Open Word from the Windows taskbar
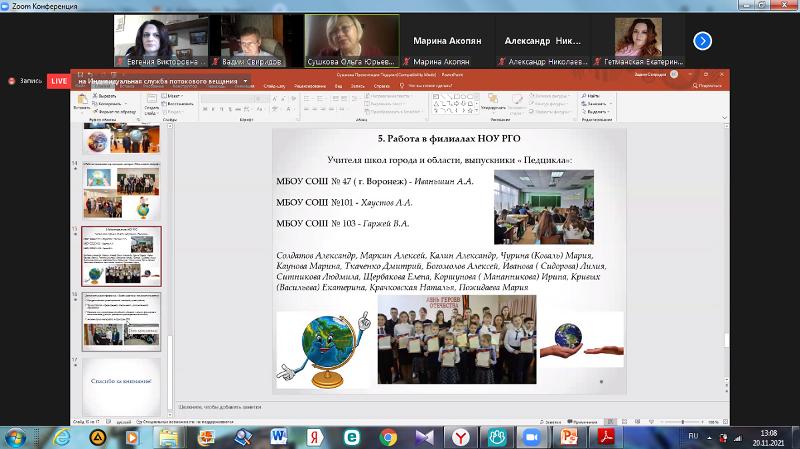The width and height of the screenshot is (800, 449). coord(278,436)
